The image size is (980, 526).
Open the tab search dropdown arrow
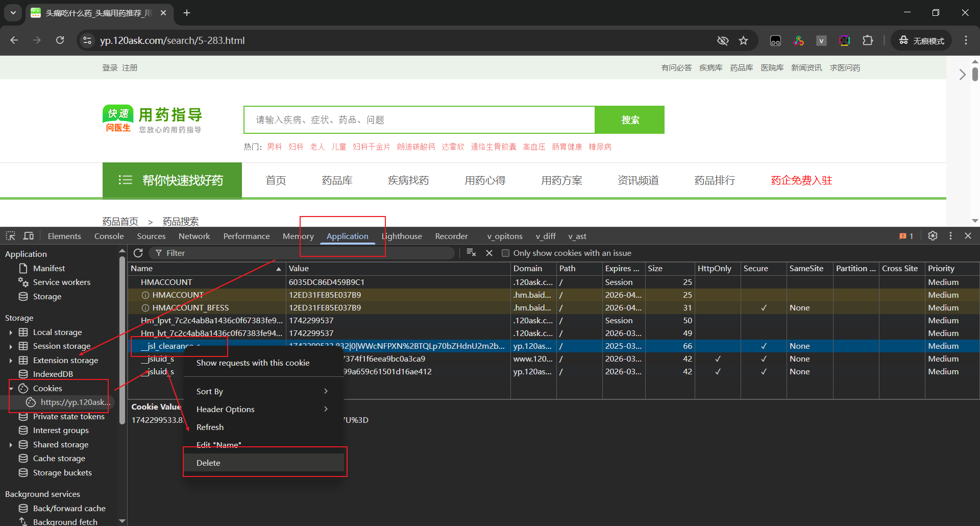click(13, 13)
